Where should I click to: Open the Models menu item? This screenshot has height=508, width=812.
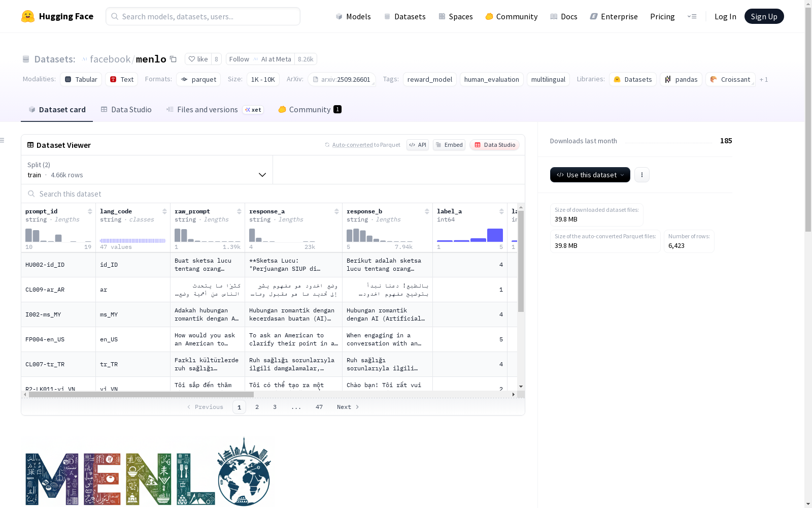tap(353, 16)
